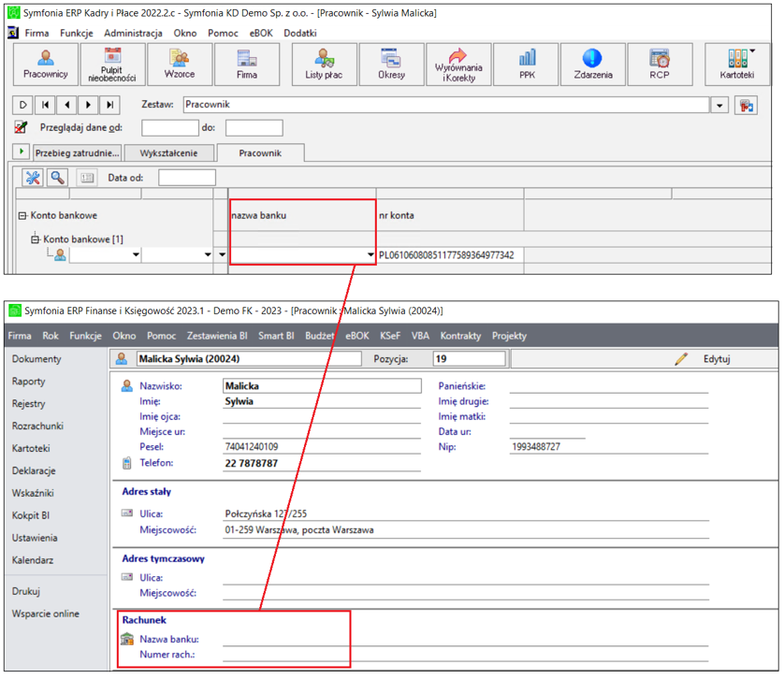Viewport: 784px width, 679px height.
Task: Open the Rozrachunki sidebar item
Action: [37, 426]
